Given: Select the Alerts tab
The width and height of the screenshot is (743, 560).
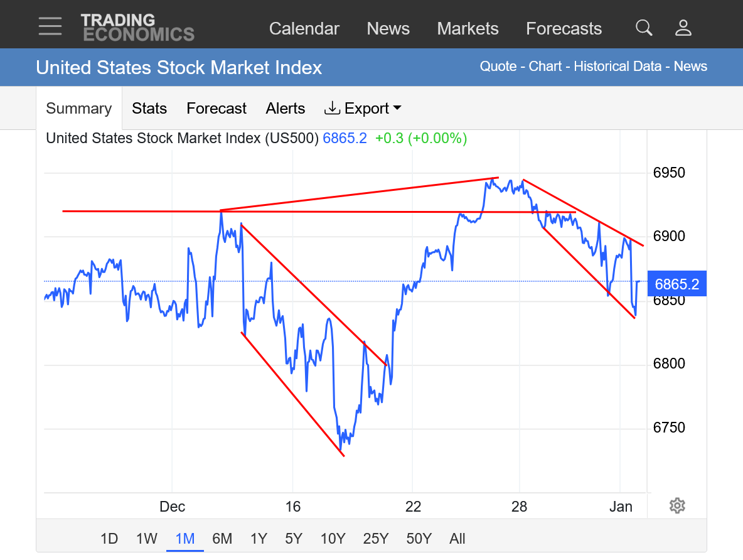Looking at the screenshot, I should [286, 109].
